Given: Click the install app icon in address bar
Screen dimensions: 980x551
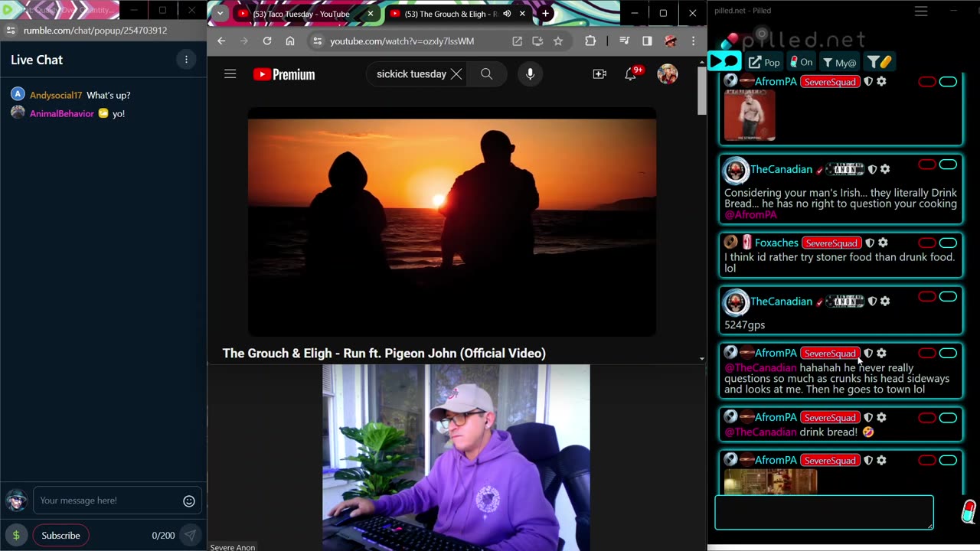Looking at the screenshot, I should click(537, 41).
